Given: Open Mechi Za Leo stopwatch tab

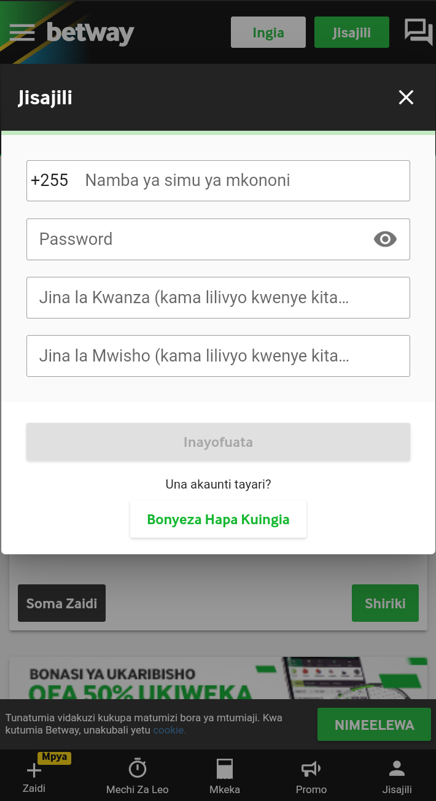Looking at the screenshot, I should coord(137,768).
